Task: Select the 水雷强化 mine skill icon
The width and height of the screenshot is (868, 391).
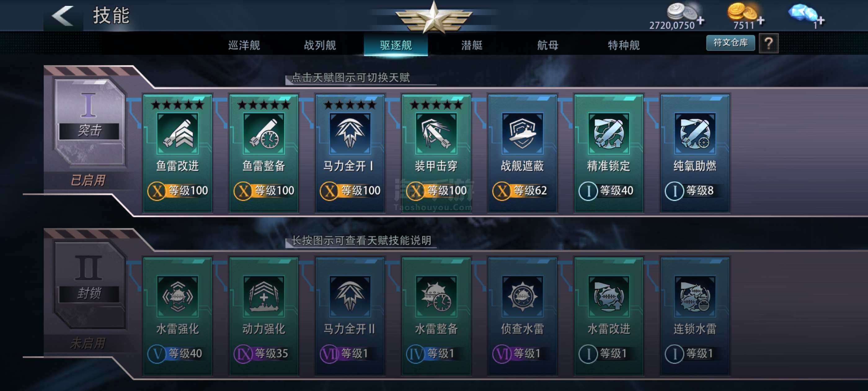Action: pos(178,296)
